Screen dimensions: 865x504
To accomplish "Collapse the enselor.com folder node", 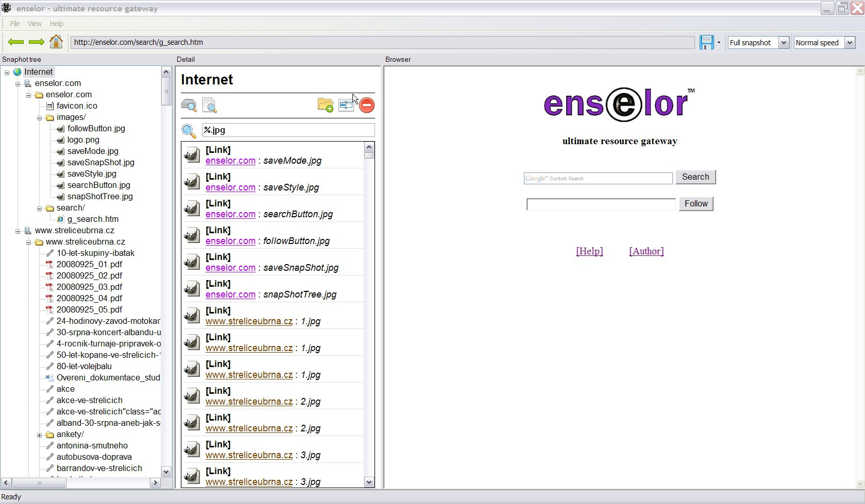I will (x=28, y=95).
